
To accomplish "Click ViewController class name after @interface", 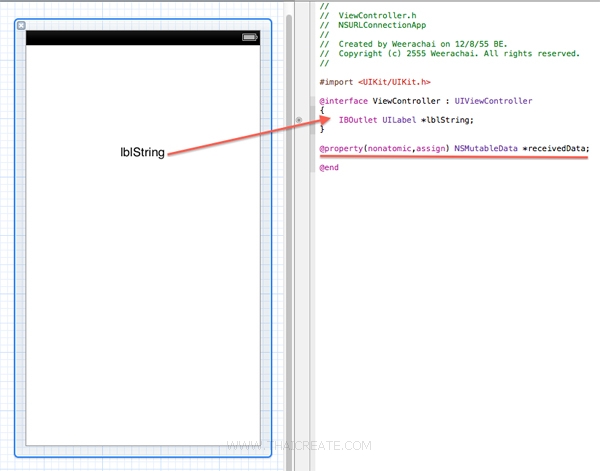I will (406, 101).
